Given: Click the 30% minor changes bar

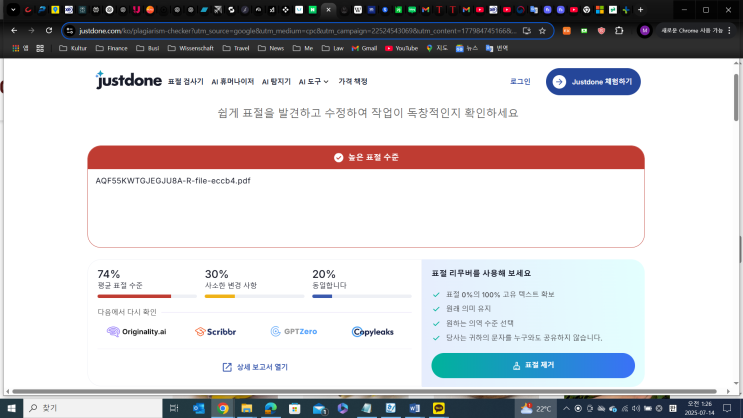Looking at the screenshot, I should pos(254,296).
